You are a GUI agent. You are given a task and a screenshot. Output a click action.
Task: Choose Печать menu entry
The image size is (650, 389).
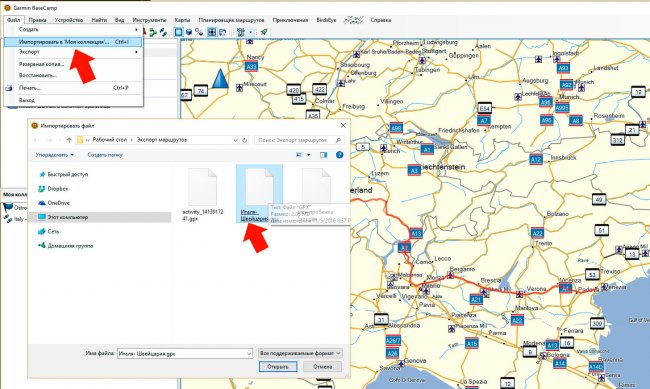(x=73, y=88)
